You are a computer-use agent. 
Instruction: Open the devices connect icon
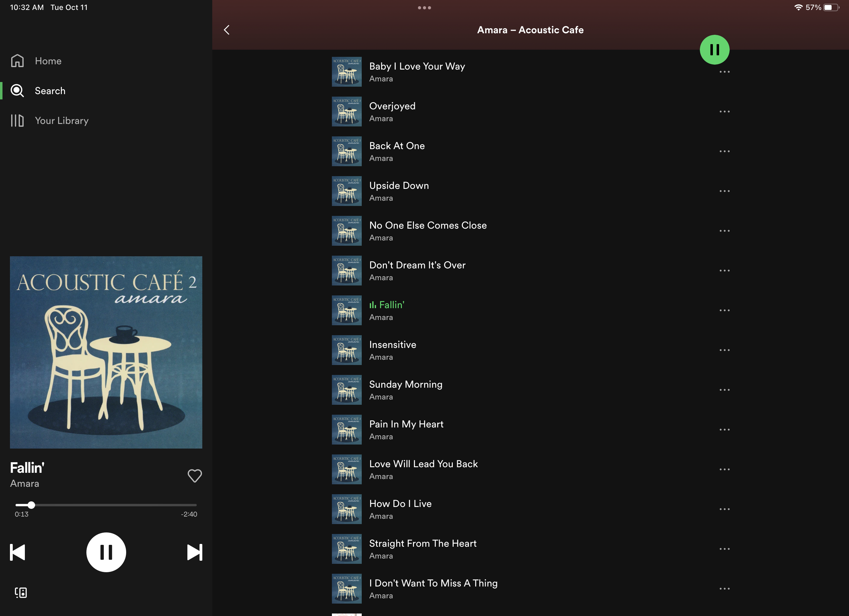tap(21, 592)
